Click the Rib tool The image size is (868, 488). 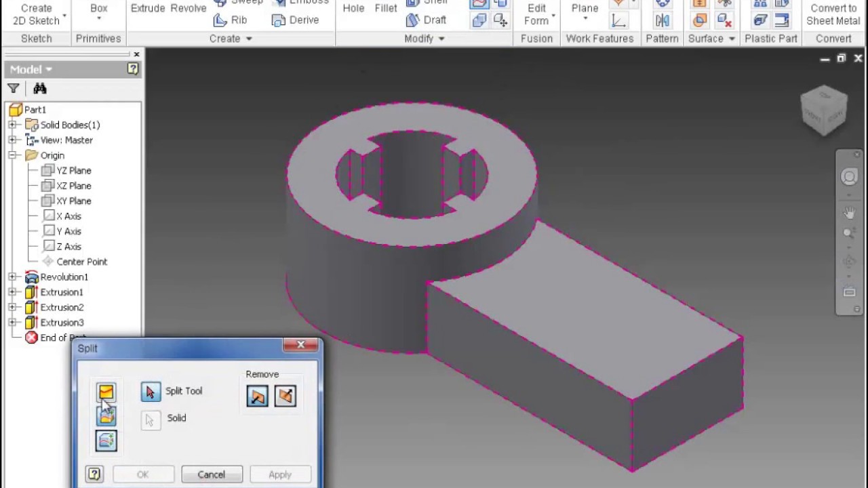click(x=231, y=20)
